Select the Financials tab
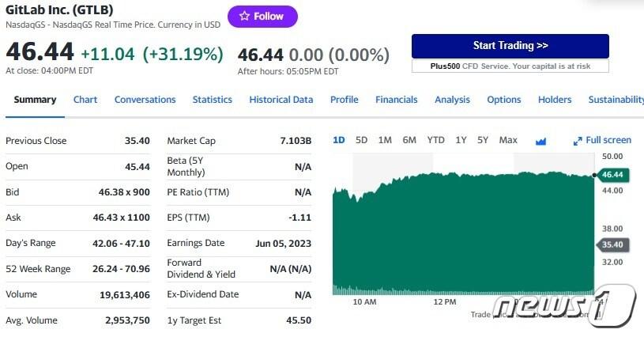Viewport: 644px width, 337px height. pyautogui.click(x=396, y=100)
